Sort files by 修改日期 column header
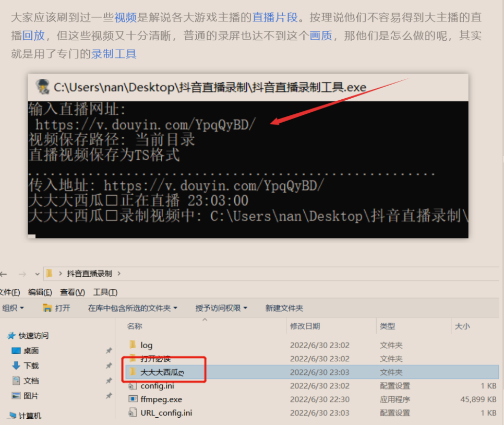The image size is (504, 425). [x=305, y=326]
